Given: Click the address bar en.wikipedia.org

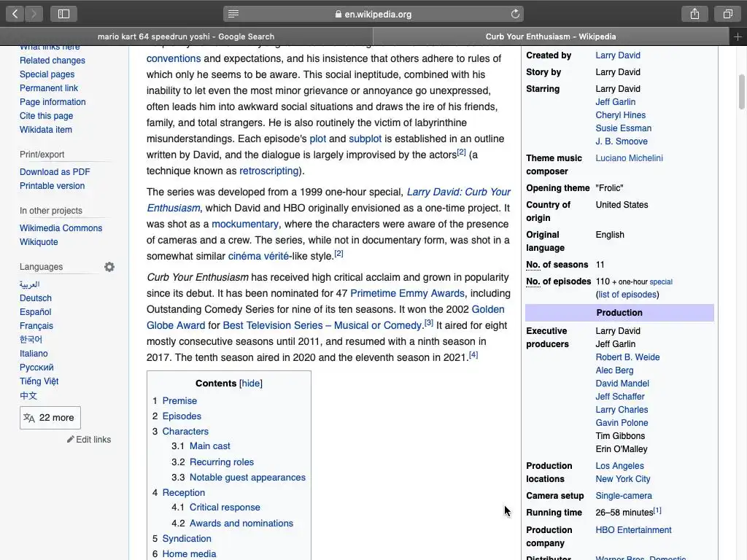Looking at the screenshot, I should [373, 14].
